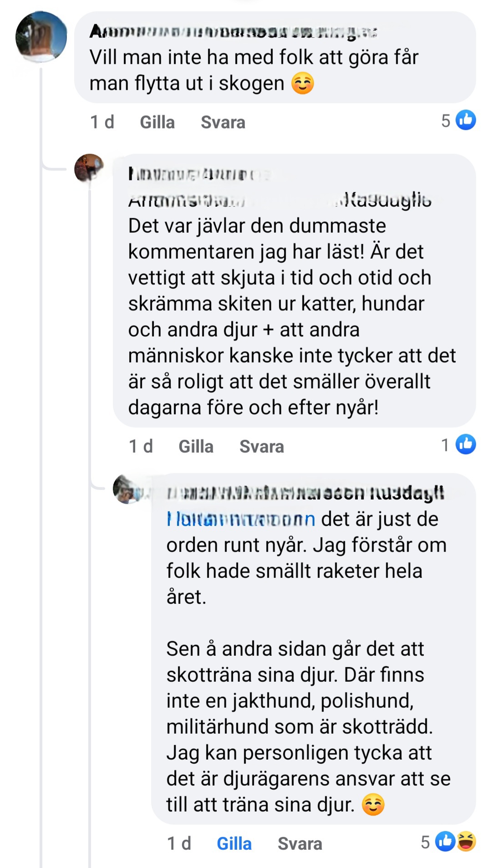
Task: Click the thumbs-up reaction icon showing 1
Action: 466,444
